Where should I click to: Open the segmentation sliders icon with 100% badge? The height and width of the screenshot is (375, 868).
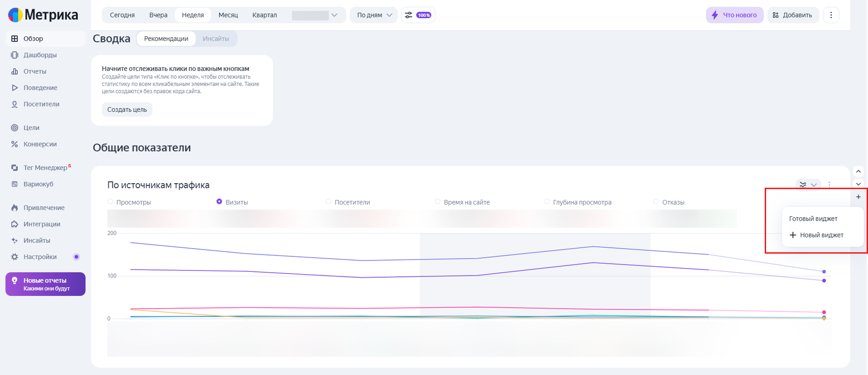[x=418, y=15]
